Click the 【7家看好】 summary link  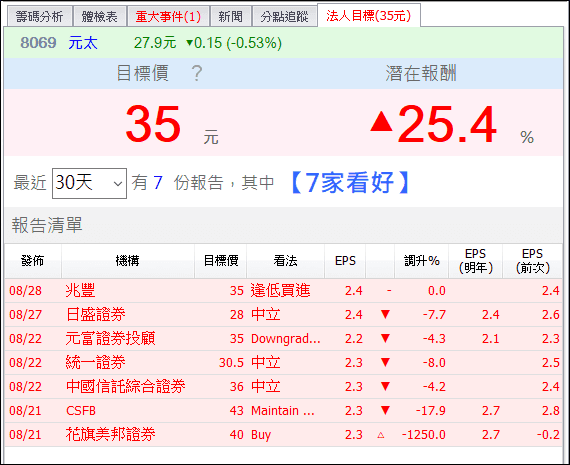[x=350, y=183]
